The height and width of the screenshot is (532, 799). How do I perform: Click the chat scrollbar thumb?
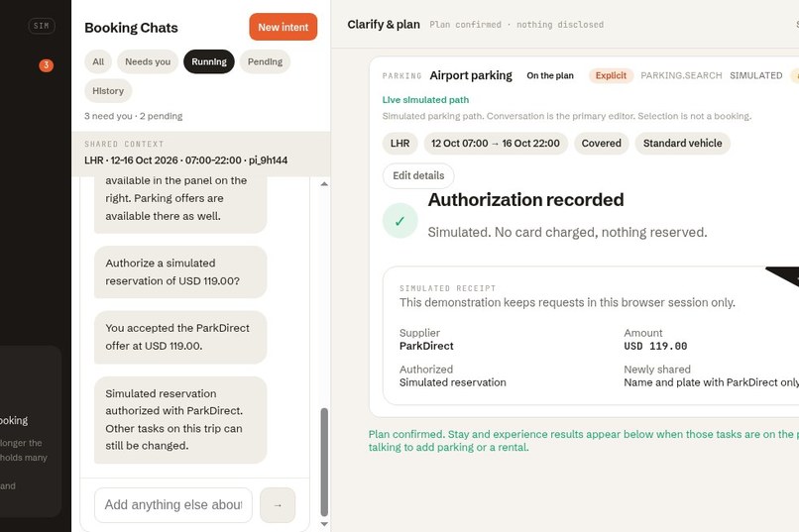324,462
